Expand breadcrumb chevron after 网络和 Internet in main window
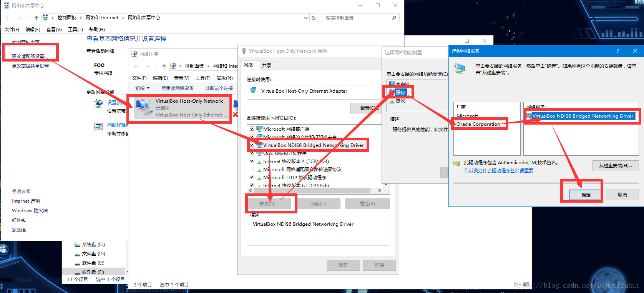 [x=123, y=18]
